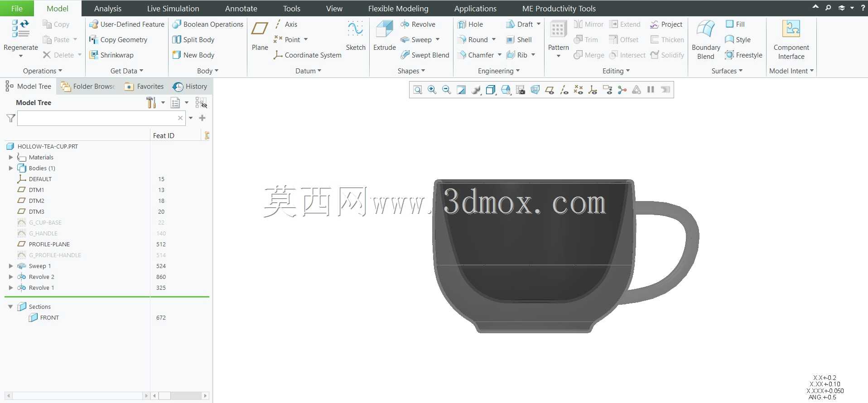Expand the Sweep 1 tree node
This screenshot has width=868, height=403.
click(11, 266)
